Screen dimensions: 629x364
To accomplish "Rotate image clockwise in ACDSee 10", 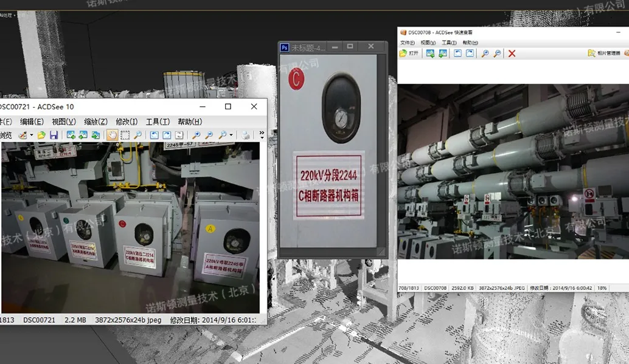I will 167,135.
